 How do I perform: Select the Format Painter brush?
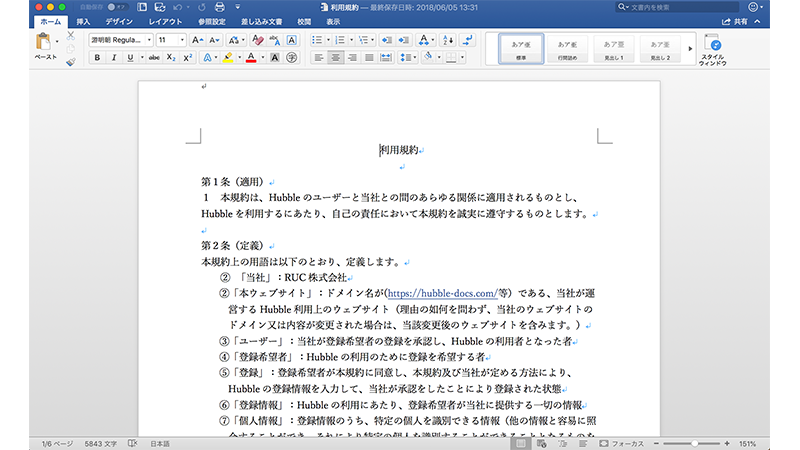click(x=71, y=62)
